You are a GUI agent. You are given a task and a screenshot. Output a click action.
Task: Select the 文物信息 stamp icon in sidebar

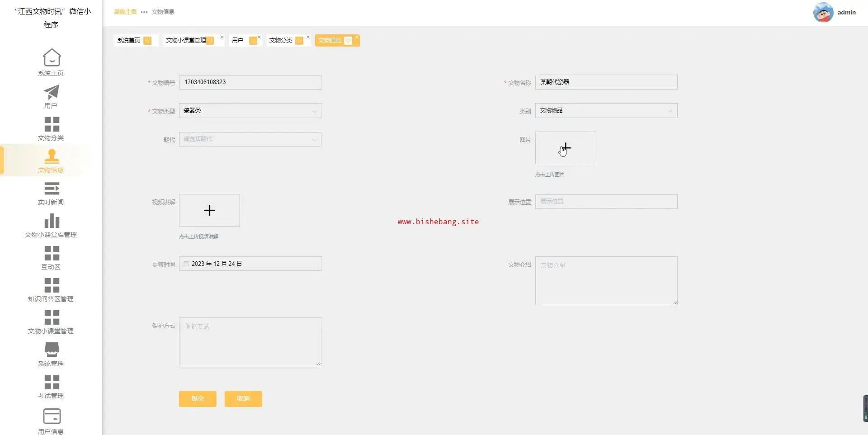51,156
